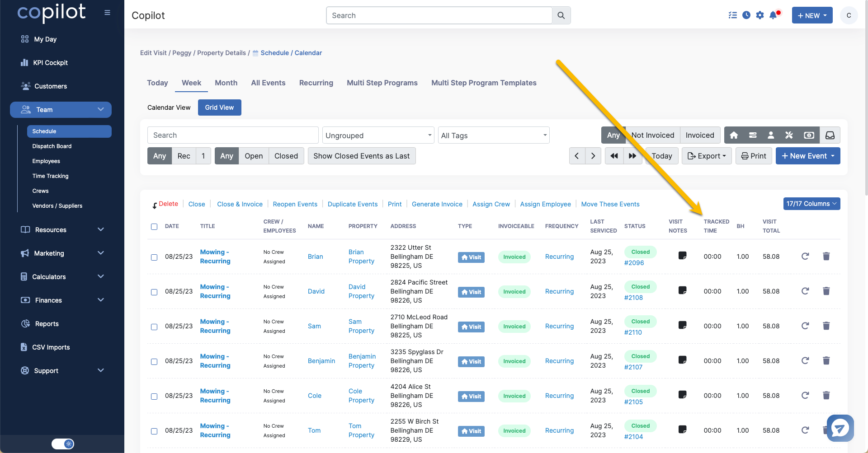Screen dimensions: 868x453
Task: Tick the select-all checkbox in table header
Action: pyautogui.click(x=154, y=227)
